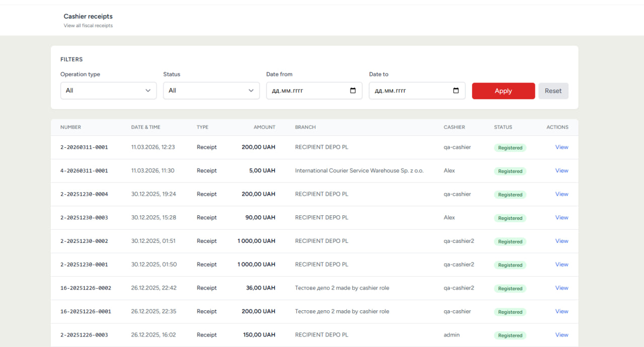The height and width of the screenshot is (347, 644).
Task: View receipt 2-20251226-0003
Action: 561,335
